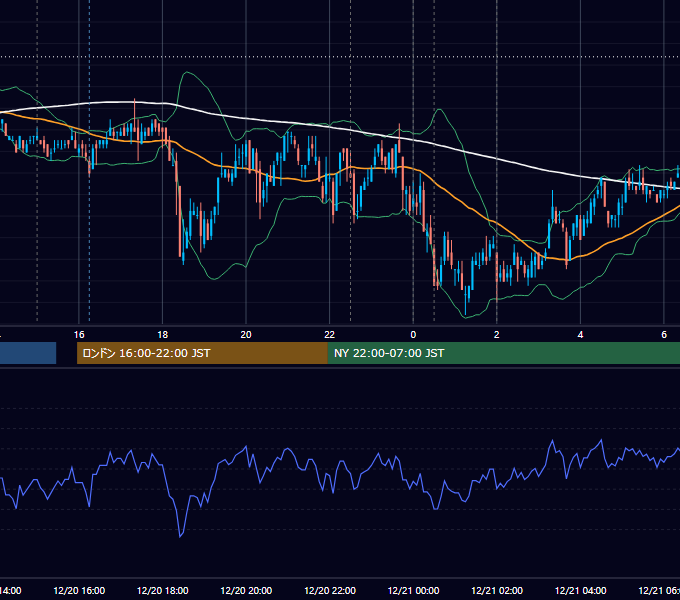The image size is (680, 600).
Task: Click the London 16:00-22:00 JST session bar
Action: [202, 353]
